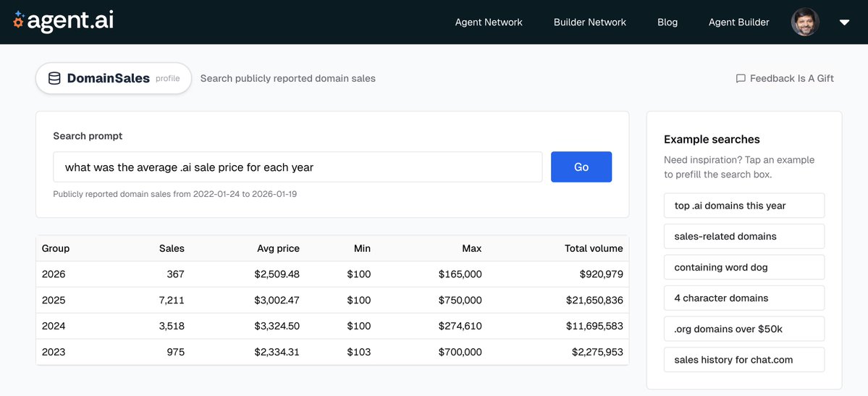
Task: Click the 2024 group row label
Action: click(x=54, y=327)
